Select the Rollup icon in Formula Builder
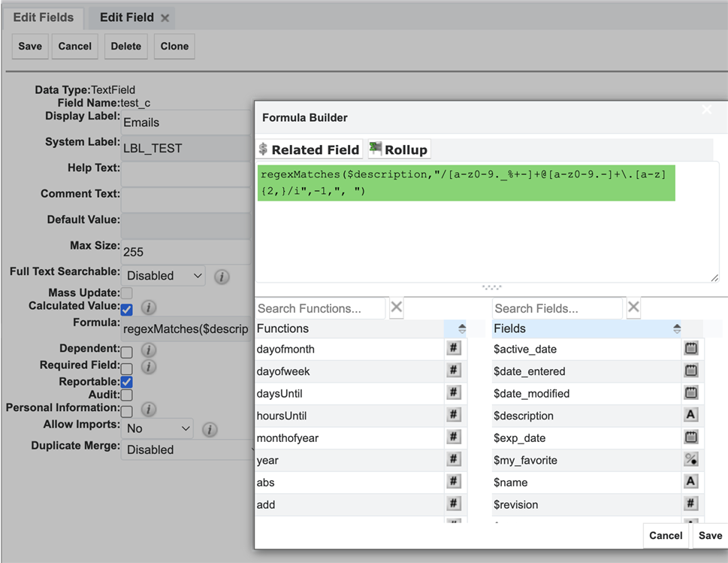 [x=376, y=149]
